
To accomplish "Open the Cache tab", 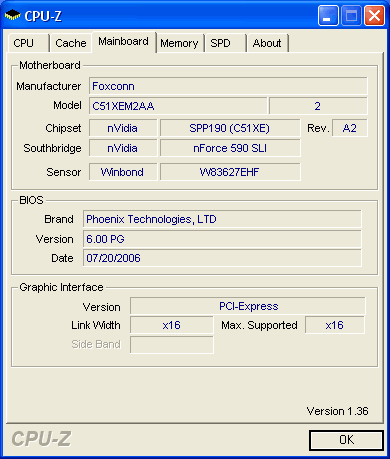I will [x=71, y=43].
